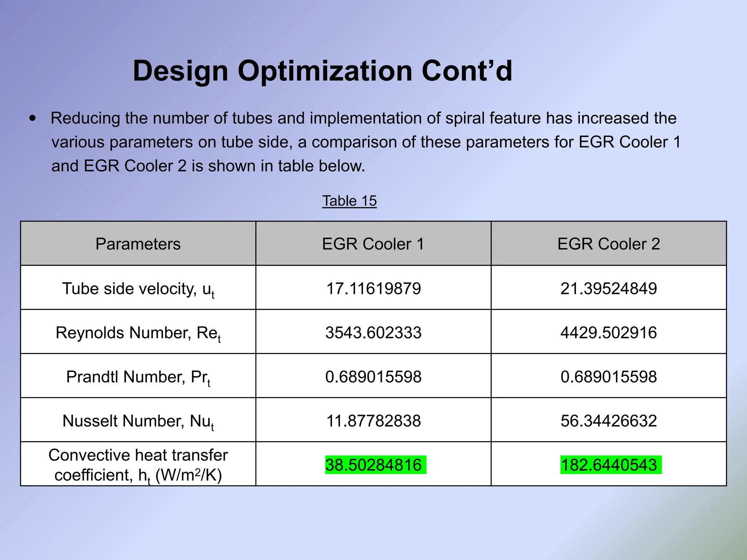The width and height of the screenshot is (747, 560).
Task: Click highlighted value 38.50284816
Action: click(x=375, y=465)
